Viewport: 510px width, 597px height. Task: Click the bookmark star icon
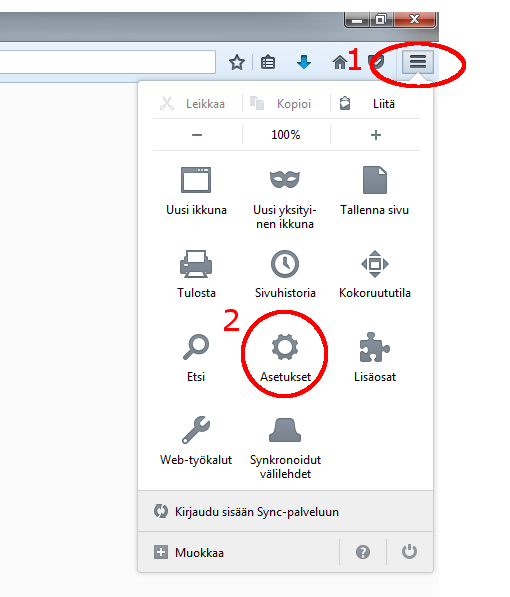coord(237,62)
